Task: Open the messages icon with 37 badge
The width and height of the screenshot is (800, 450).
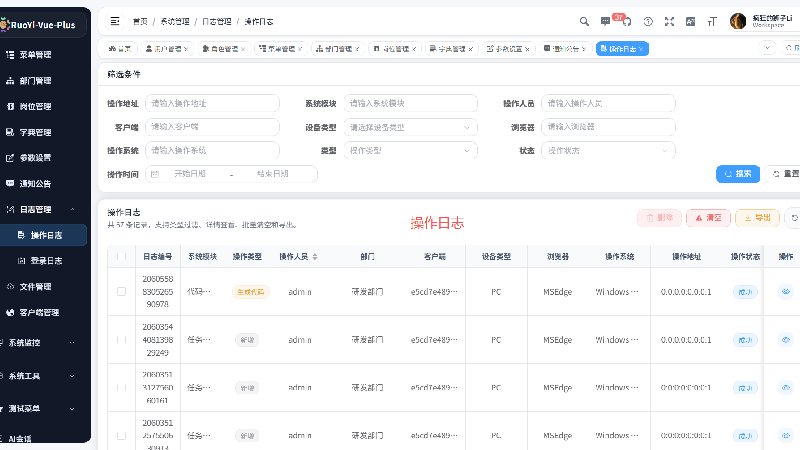Action: pyautogui.click(x=605, y=21)
